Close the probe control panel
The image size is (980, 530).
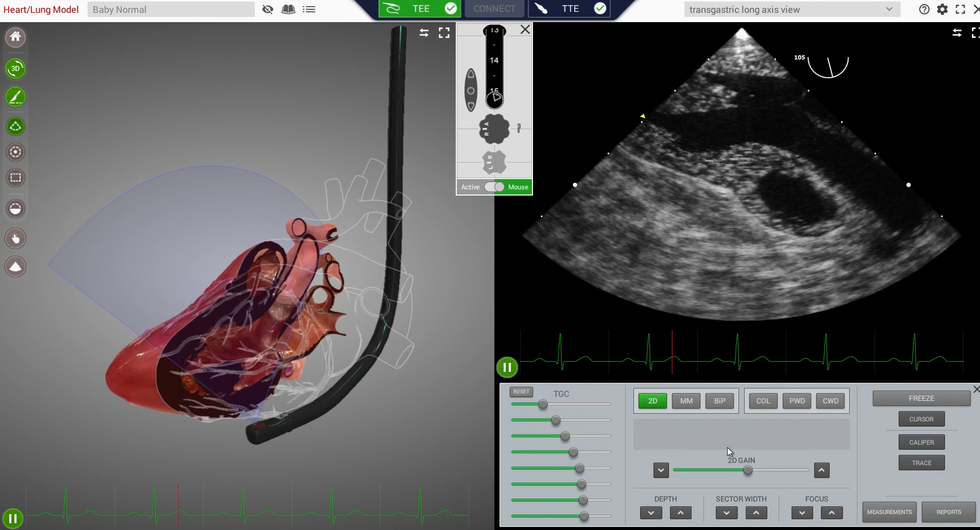525,29
